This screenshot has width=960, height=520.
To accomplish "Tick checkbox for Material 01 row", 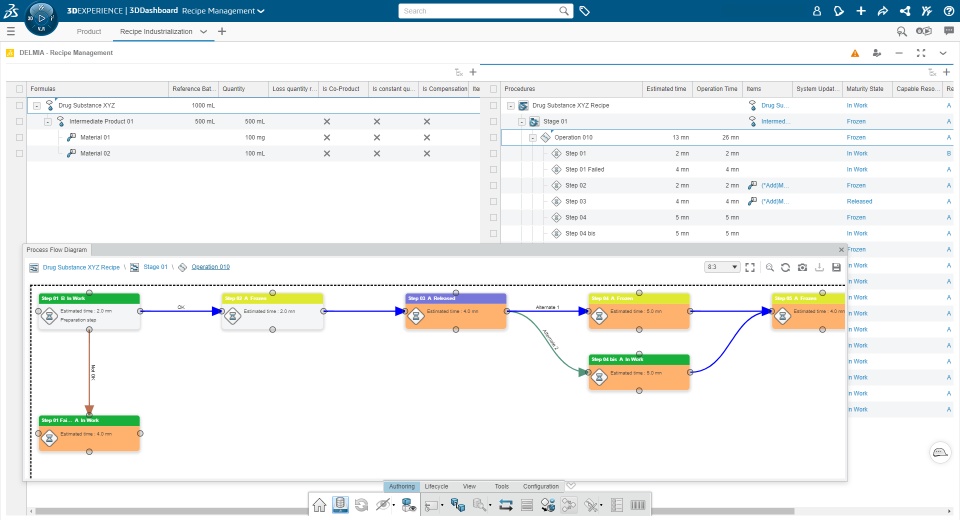I will pyautogui.click(x=20, y=137).
